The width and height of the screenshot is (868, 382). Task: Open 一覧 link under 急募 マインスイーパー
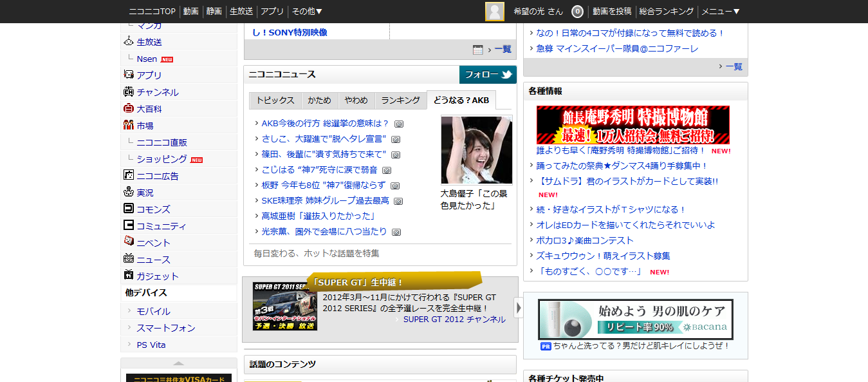(734, 66)
